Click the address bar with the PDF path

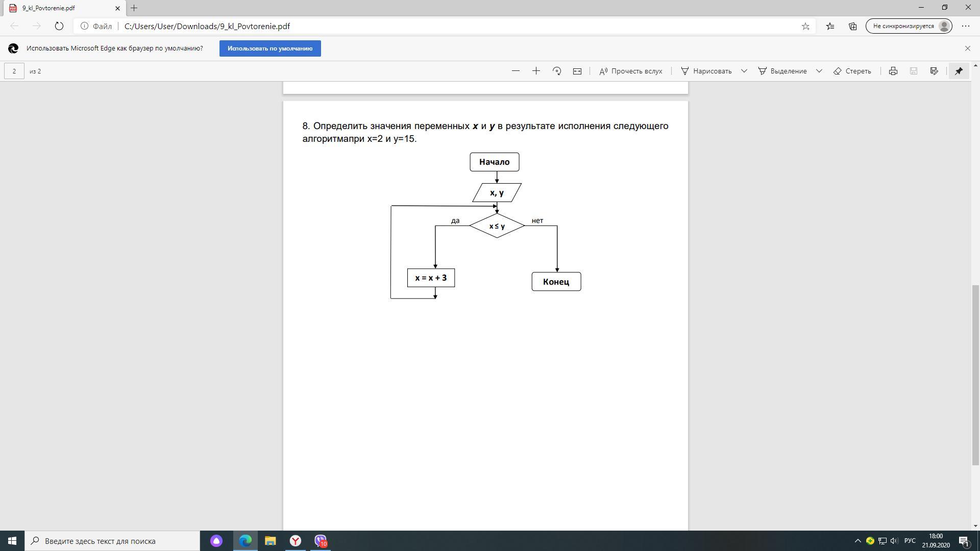point(444,26)
